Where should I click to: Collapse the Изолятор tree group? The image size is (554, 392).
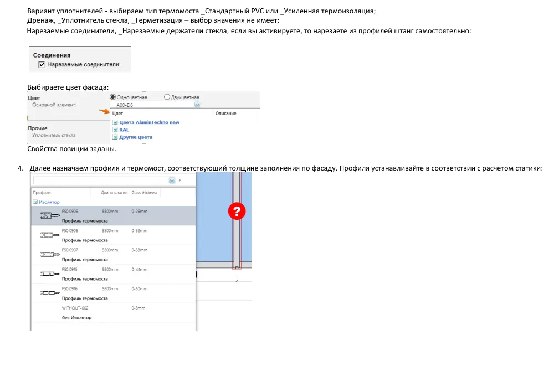pyautogui.click(x=35, y=202)
